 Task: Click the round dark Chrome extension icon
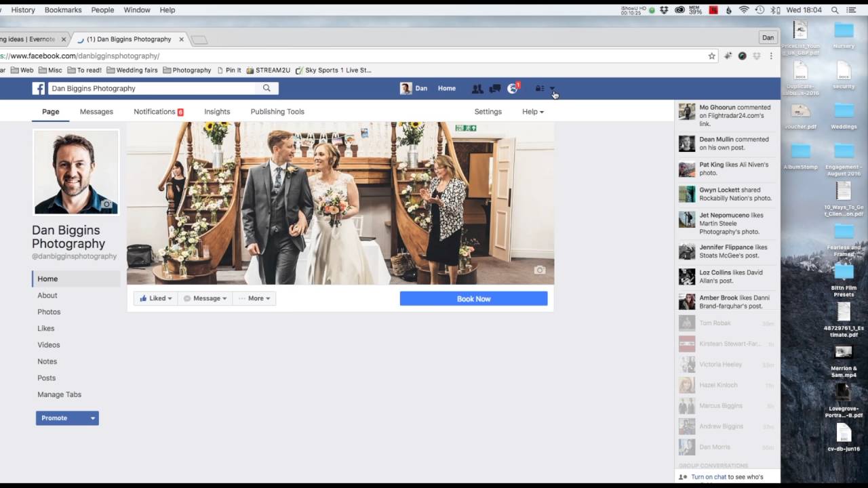743,56
